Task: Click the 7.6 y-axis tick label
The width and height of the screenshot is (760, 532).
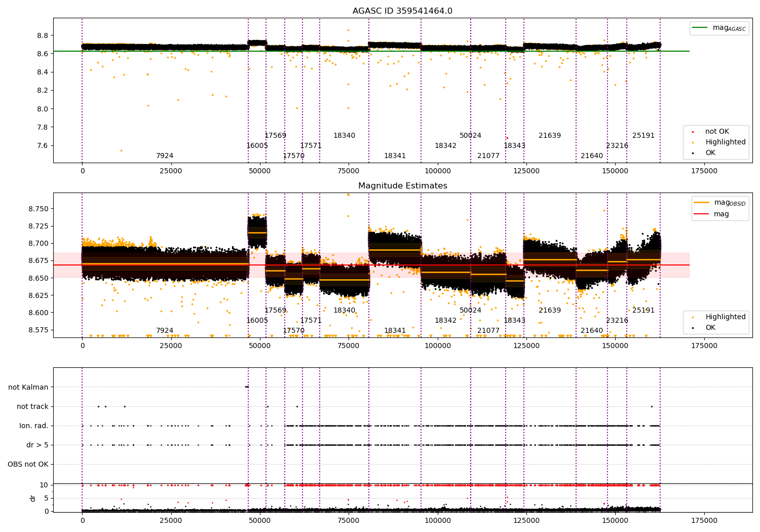Action: pyautogui.click(x=43, y=145)
